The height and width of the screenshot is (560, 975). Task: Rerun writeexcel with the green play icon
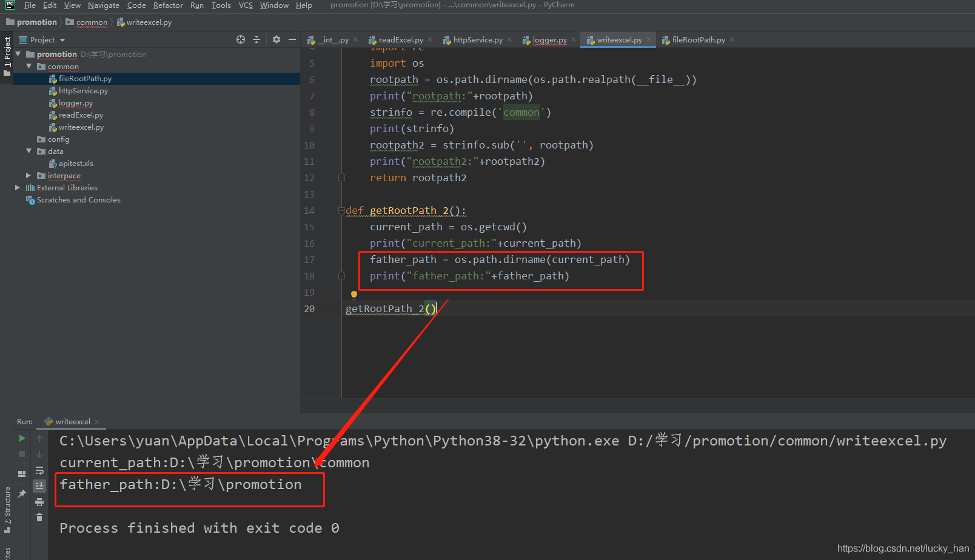point(22,438)
